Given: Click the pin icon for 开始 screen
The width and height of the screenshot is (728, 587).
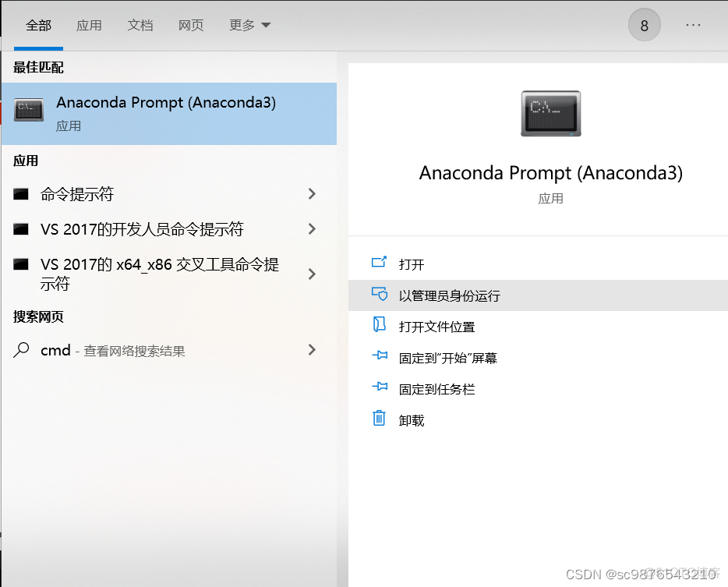Looking at the screenshot, I should [380, 355].
